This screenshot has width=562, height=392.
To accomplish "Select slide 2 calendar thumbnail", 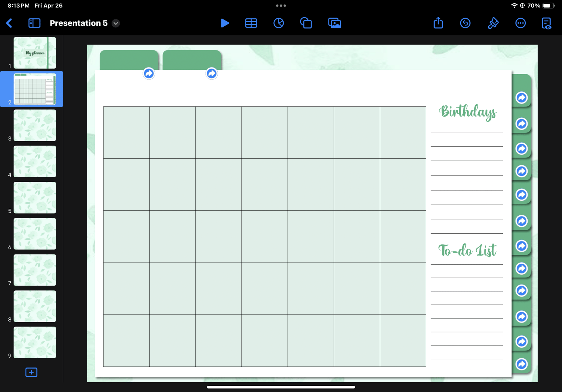I will click(x=35, y=89).
